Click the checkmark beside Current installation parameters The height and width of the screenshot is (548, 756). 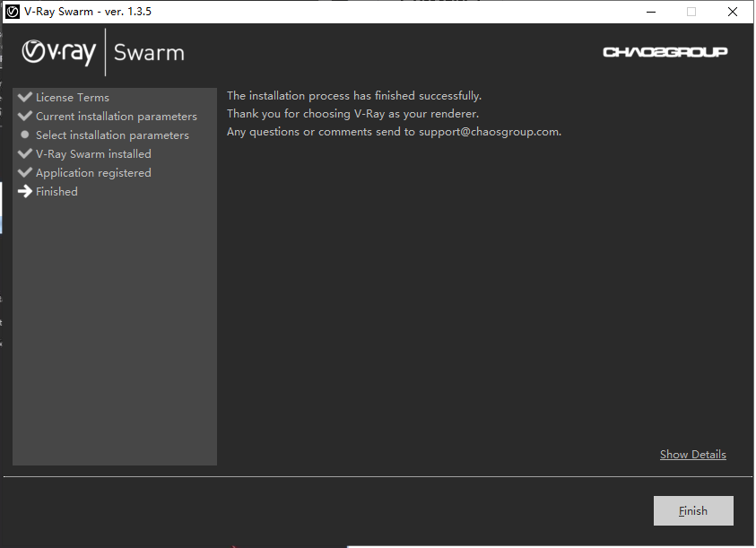24,116
